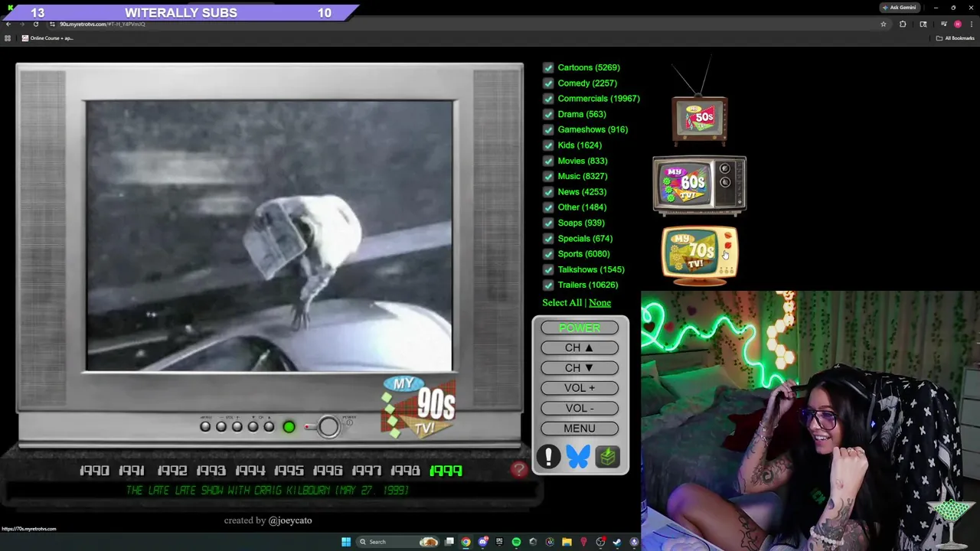Screen dimensions: 980x551
Task: Toggle the Kids checkbox
Action: [548, 145]
